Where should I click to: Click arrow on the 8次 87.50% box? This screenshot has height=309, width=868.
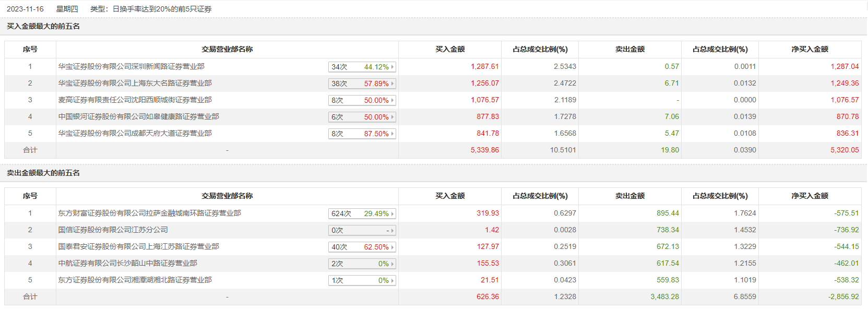tap(393, 134)
